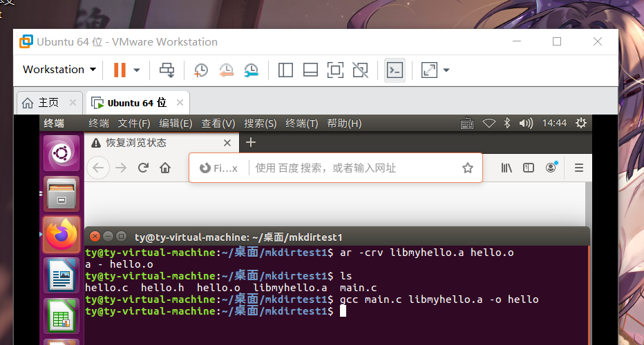Expand the power options dropdown arrow
Viewport: 644px width, 345px height.
tap(137, 70)
